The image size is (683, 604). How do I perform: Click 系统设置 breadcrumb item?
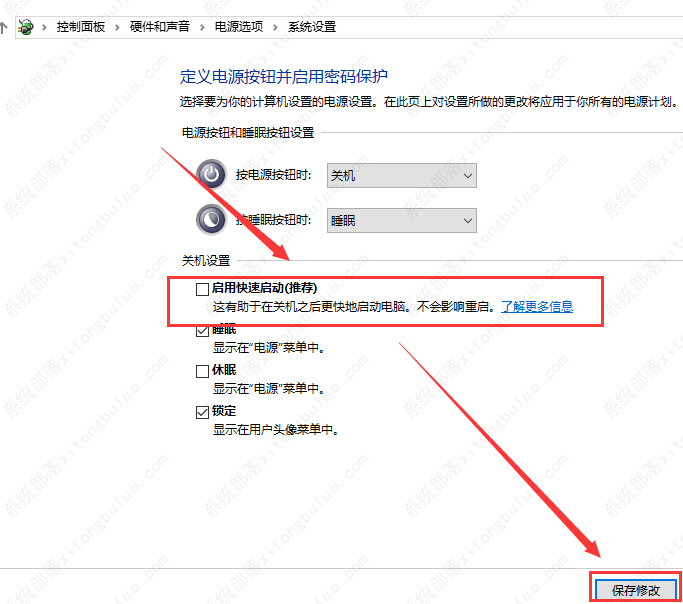(x=312, y=27)
